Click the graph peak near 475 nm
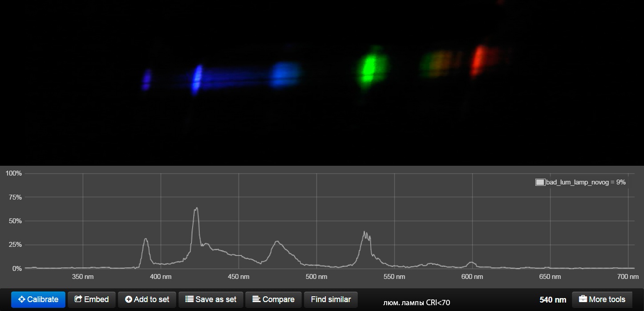Screen dimensions: 644x311 277,242
